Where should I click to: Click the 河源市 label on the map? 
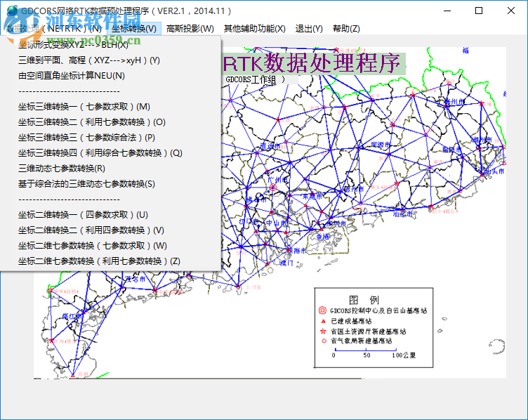(x=381, y=145)
